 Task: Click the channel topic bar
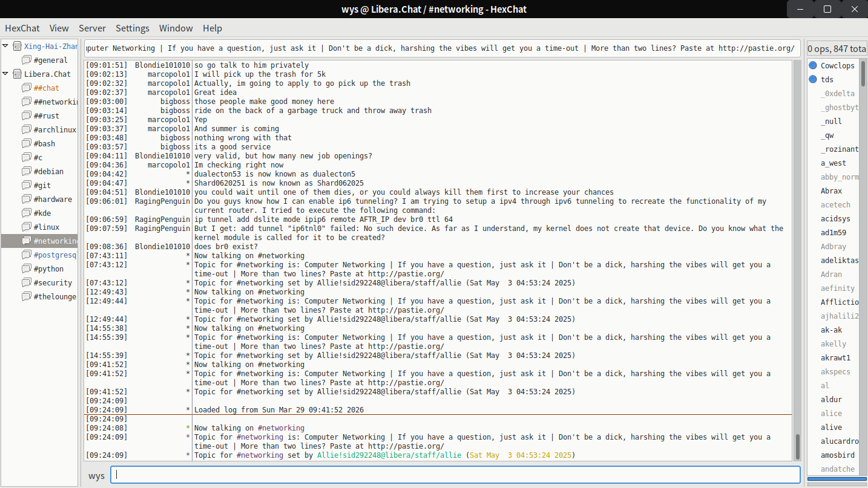click(441, 48)
